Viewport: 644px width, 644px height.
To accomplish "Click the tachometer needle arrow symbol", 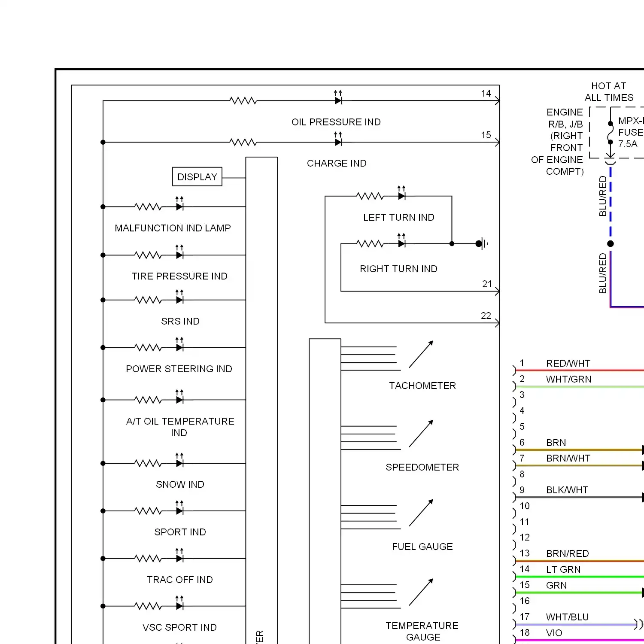I will coord(421,354).
